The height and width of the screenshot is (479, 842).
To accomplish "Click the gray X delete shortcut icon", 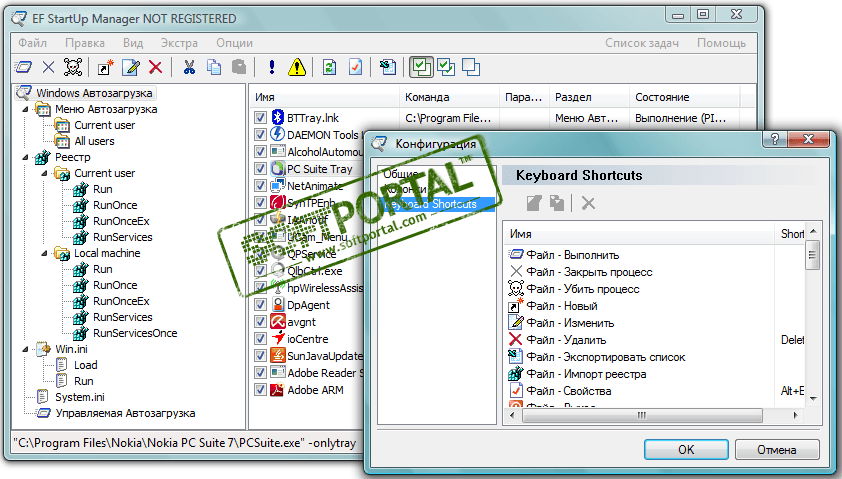I will click(588, 203).
